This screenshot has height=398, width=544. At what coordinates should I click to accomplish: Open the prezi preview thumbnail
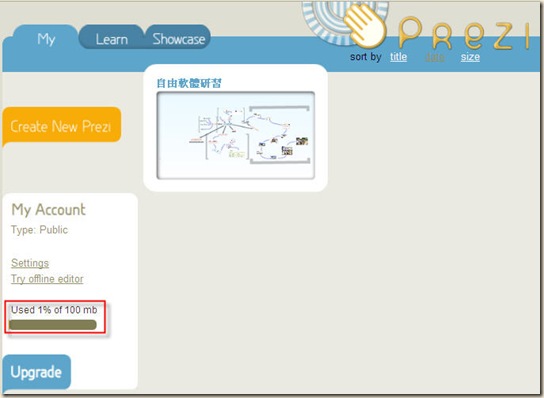tap(236, 136)
